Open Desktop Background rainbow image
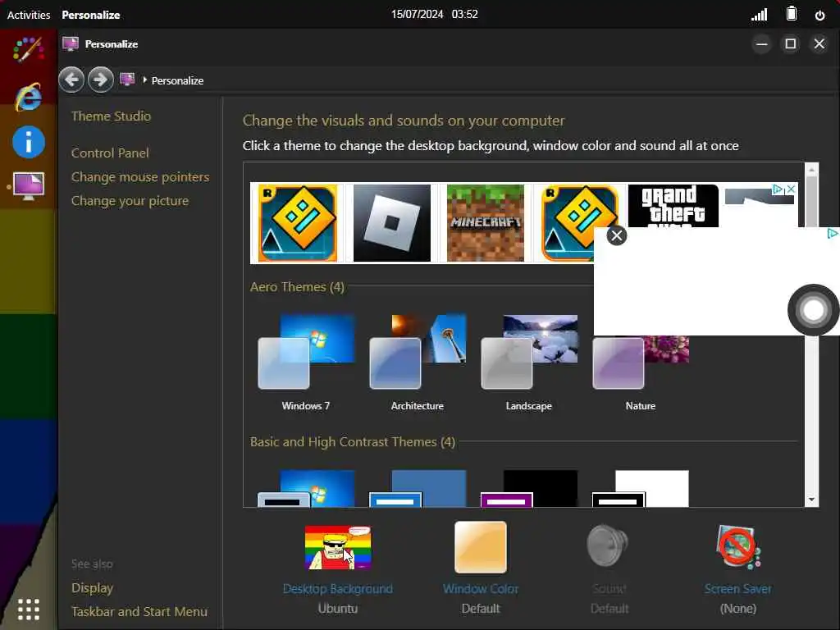 [x=337, y=547]
